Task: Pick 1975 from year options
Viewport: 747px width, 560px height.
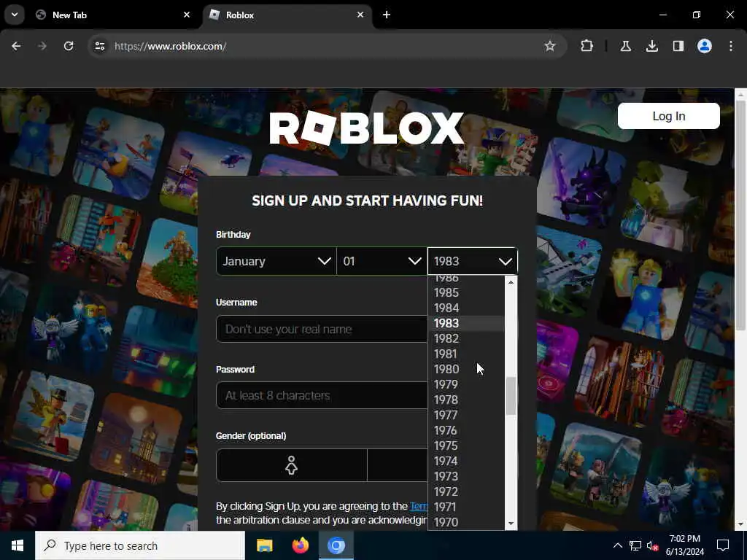Action: click(466, 446)
